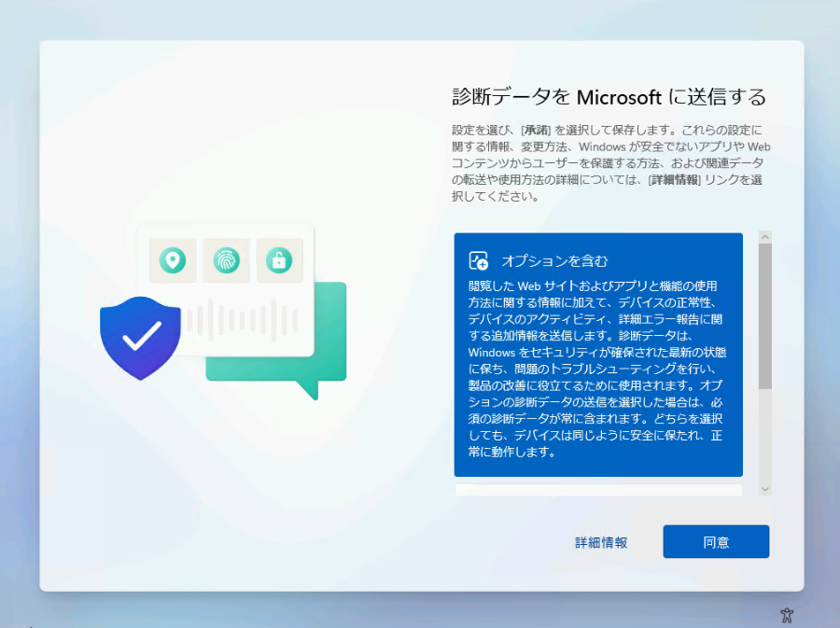Image resolution: width=840 pixels, height=628 pixels.
Task: Click the 同意 button to accept
Action: pyautogui.click(x=716, y=541)
